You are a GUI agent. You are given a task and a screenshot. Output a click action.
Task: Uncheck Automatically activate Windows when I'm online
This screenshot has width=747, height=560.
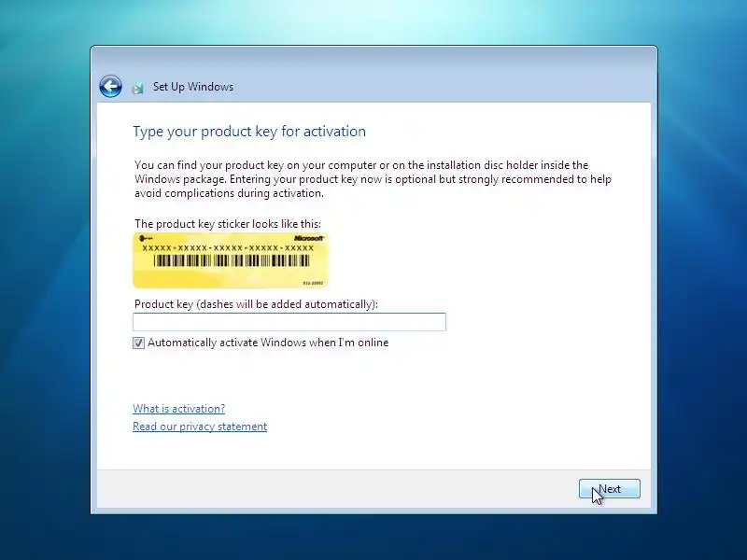138,343
